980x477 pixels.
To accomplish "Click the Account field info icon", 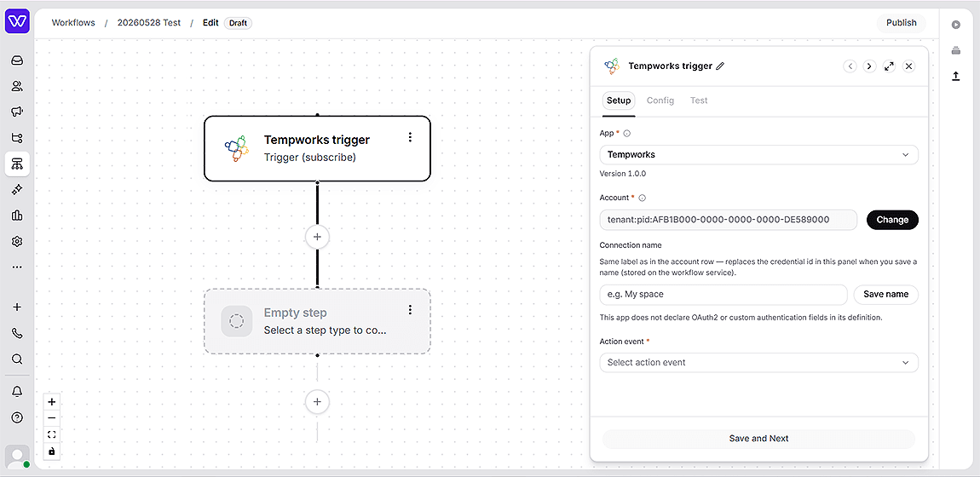I will click(642, 198).
